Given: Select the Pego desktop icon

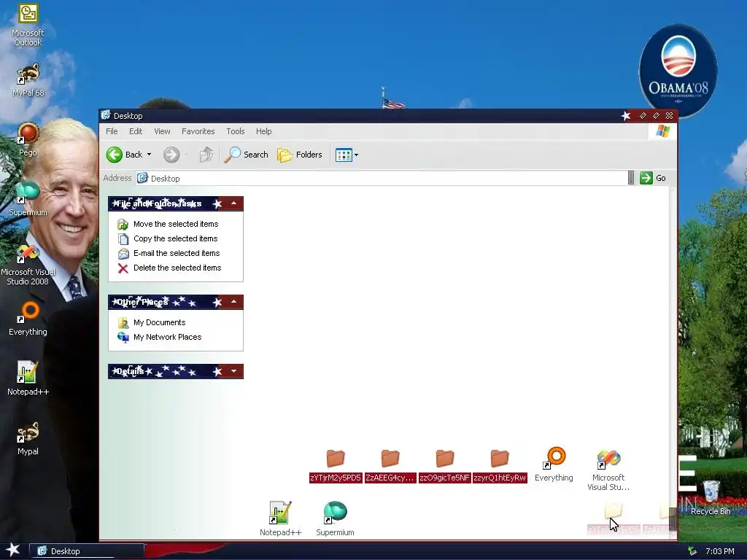Looking at the screenshot, I should (28, 139).
